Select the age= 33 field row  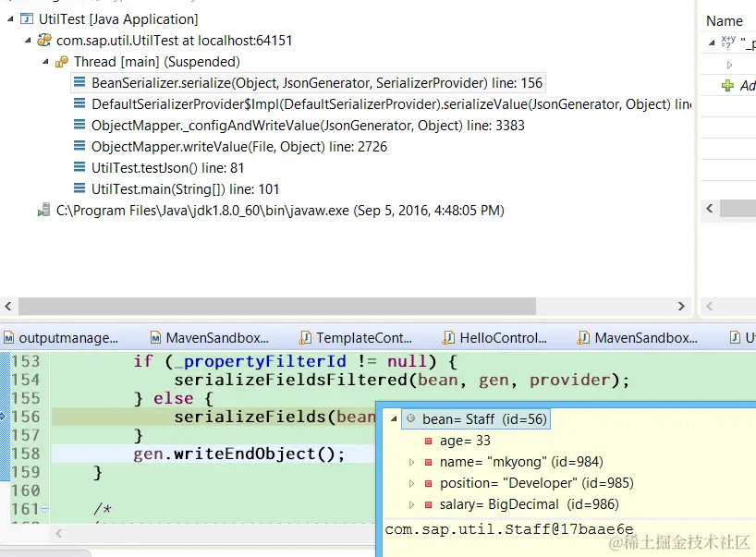[465, 441]
